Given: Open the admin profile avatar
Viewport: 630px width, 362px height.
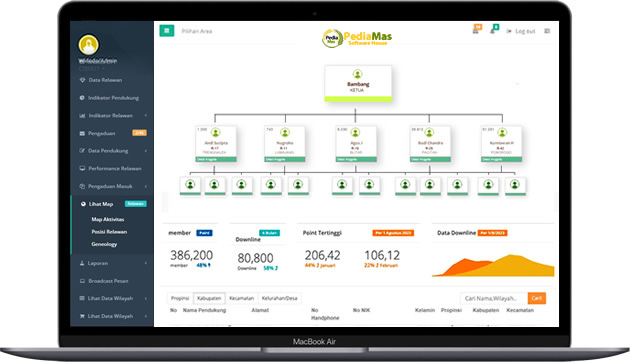Looking at the screenshot, I should pos(88,45).
